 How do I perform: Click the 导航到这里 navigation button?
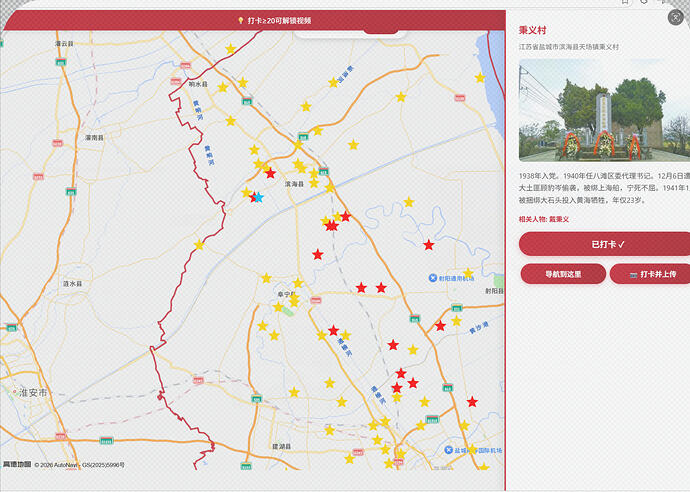click(563, 274)
